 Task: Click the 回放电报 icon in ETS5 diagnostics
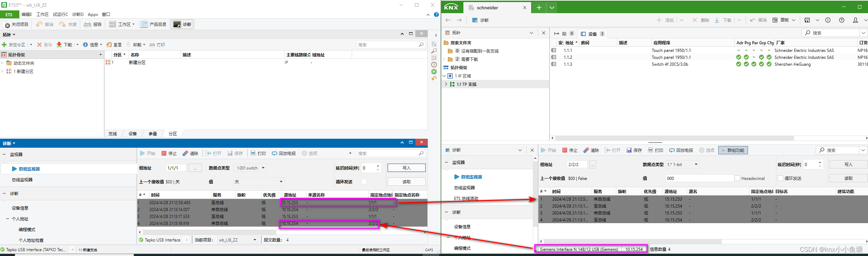click(275, 153)
